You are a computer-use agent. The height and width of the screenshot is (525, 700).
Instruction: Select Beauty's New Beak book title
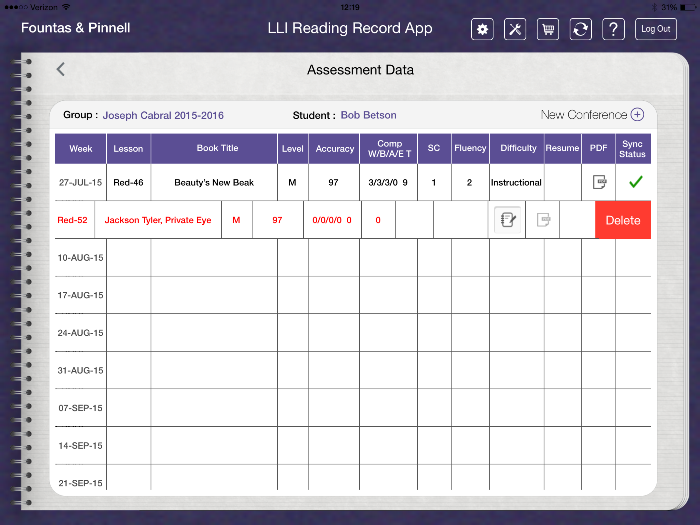[x=213, y=182]
